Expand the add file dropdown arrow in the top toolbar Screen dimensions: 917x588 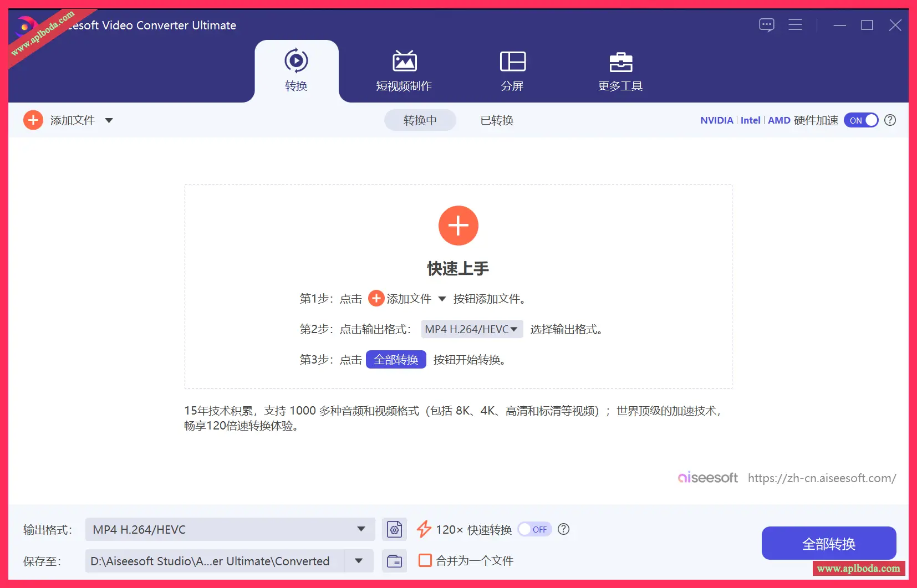click(109, 120)
